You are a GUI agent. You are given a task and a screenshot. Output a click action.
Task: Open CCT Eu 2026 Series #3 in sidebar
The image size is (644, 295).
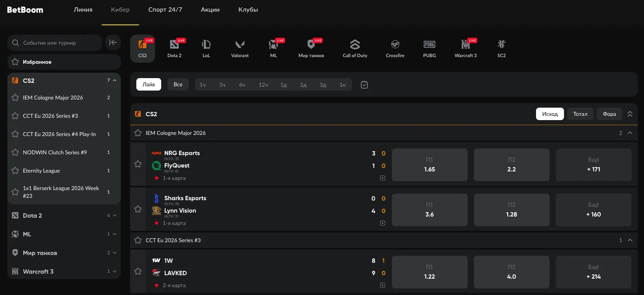[x=64, y=116]
